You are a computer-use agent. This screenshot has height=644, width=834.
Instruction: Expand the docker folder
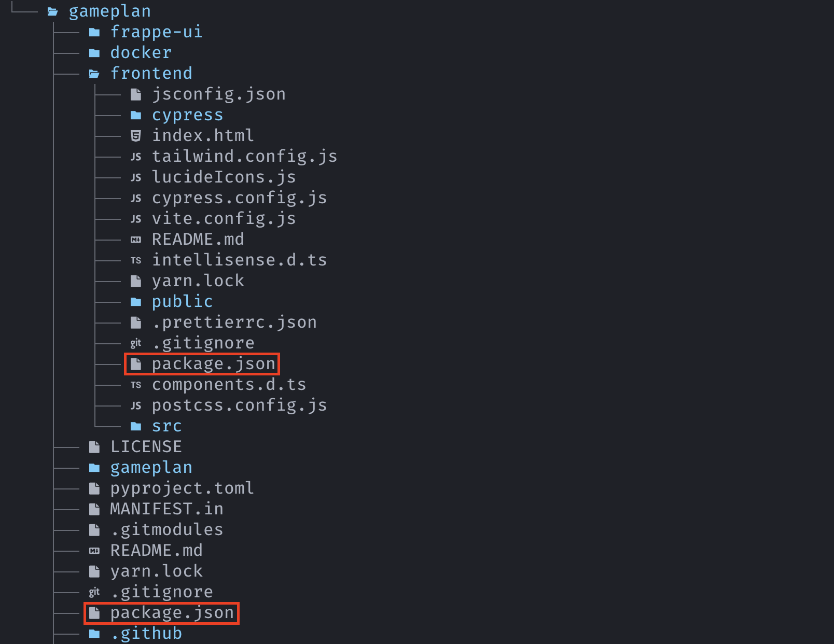pos(141,53)
